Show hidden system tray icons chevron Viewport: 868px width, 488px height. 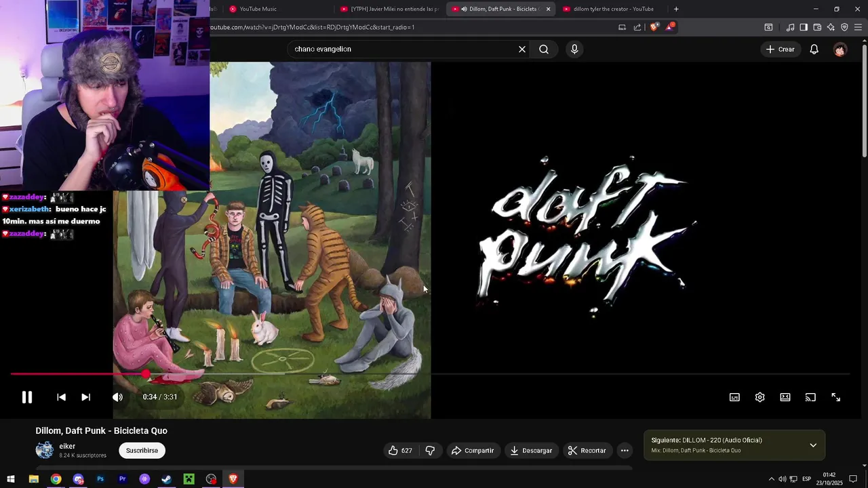coord(771,479)
